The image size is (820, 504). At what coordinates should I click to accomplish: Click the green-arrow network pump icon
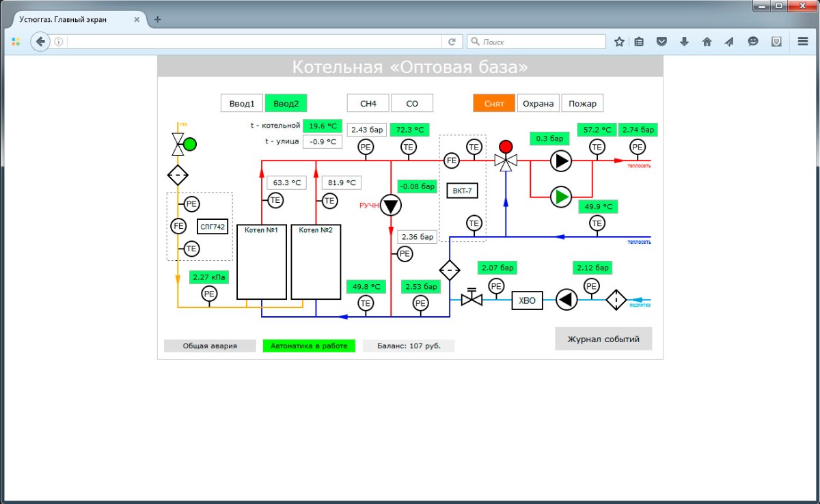tap(561, 197)
